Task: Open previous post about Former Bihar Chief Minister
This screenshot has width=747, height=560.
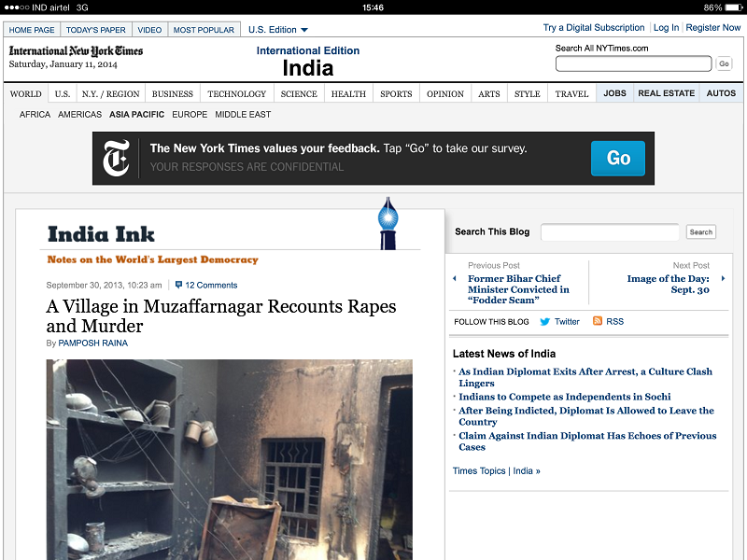Action: click(x=518, y=289)
